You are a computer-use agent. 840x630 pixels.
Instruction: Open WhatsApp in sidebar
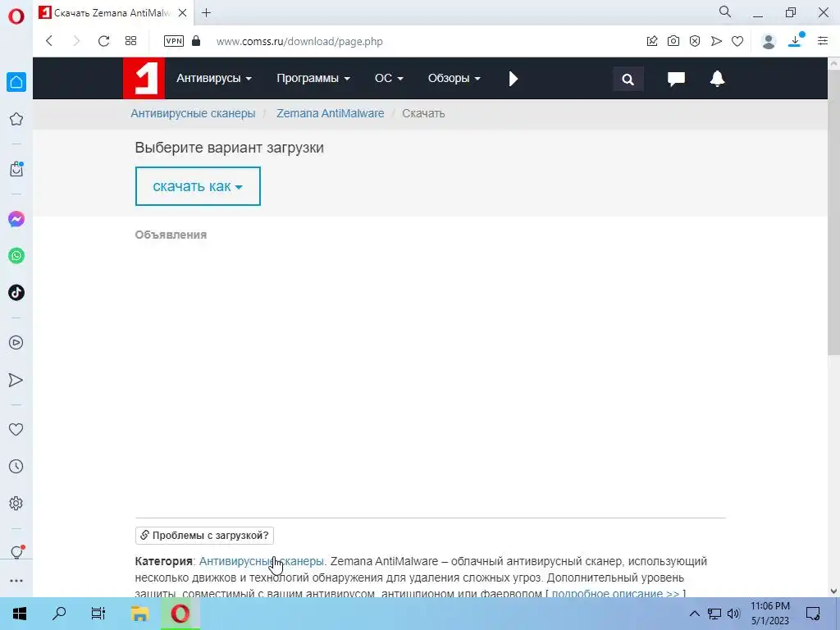[16, 256]
